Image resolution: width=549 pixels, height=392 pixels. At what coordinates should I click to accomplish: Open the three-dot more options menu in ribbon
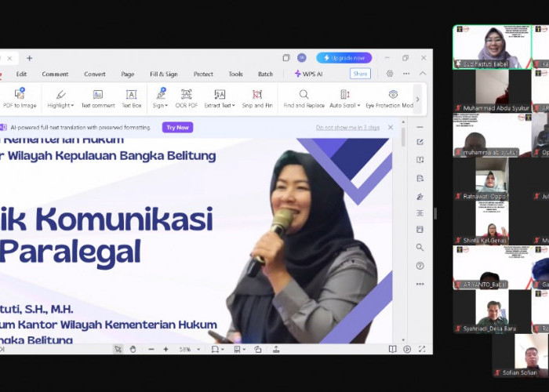point(406,74)
